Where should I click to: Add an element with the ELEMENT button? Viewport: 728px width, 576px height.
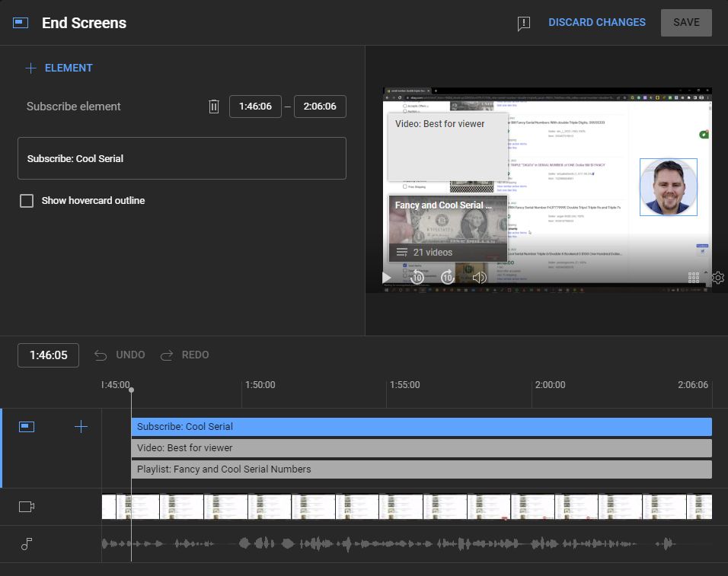[x=59, y=68]
